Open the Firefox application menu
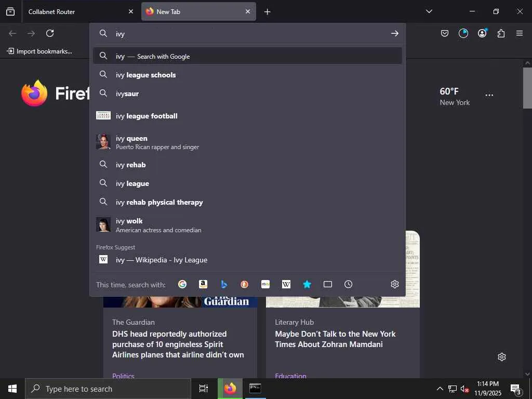 point(520,33)
